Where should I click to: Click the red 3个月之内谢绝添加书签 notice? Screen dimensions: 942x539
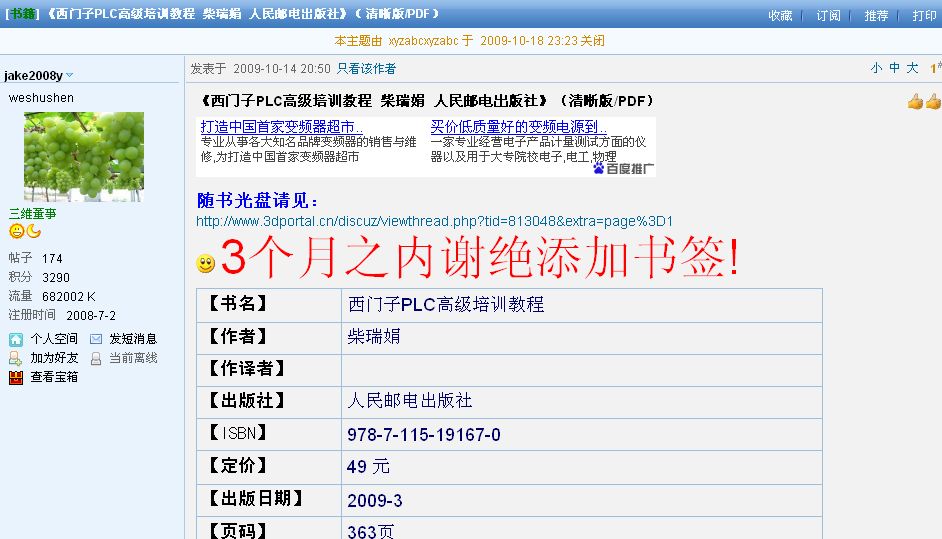tap(479, 257)
